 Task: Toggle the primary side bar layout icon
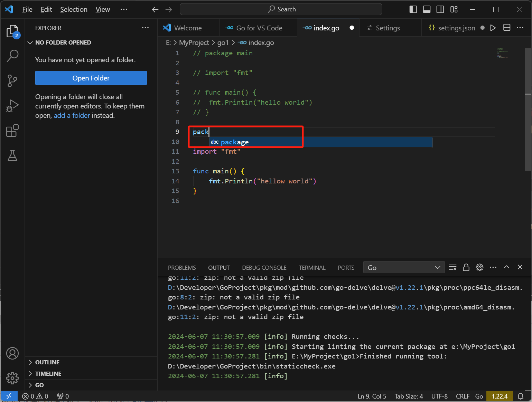click(x=413, y=9)
